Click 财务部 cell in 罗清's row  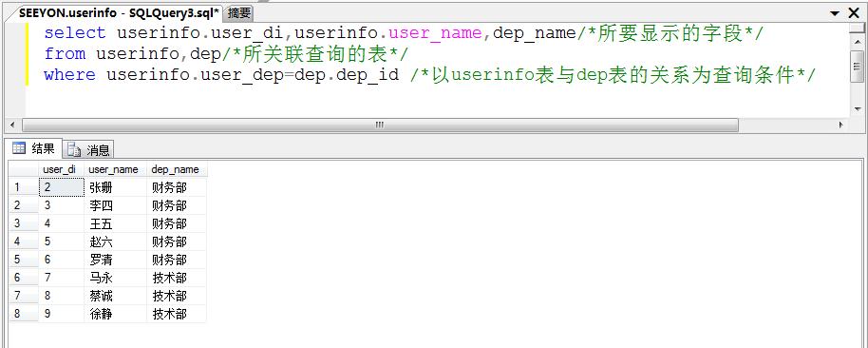pos(177,260)
